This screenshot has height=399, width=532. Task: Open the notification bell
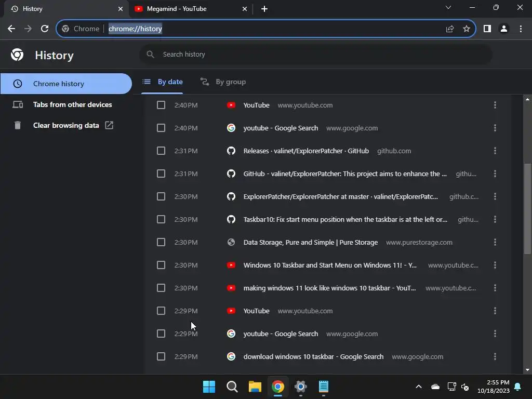pos(518,387)
